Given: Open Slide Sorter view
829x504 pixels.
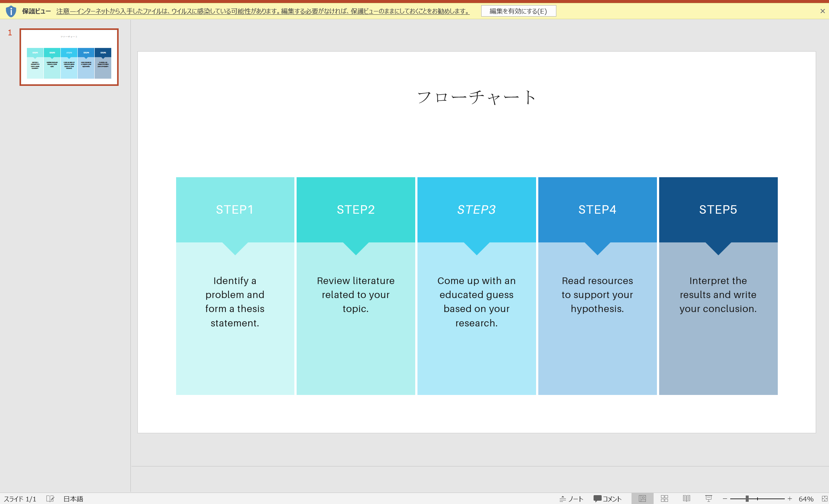Looking at the screenshot, I should point(664,498).
